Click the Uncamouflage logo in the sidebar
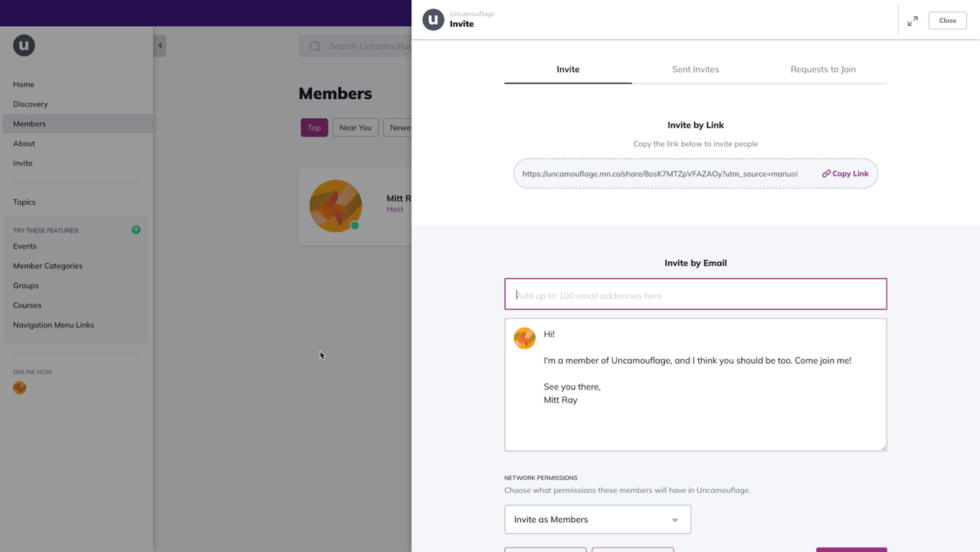The image size is (980, 552). (x=24, y=45)
